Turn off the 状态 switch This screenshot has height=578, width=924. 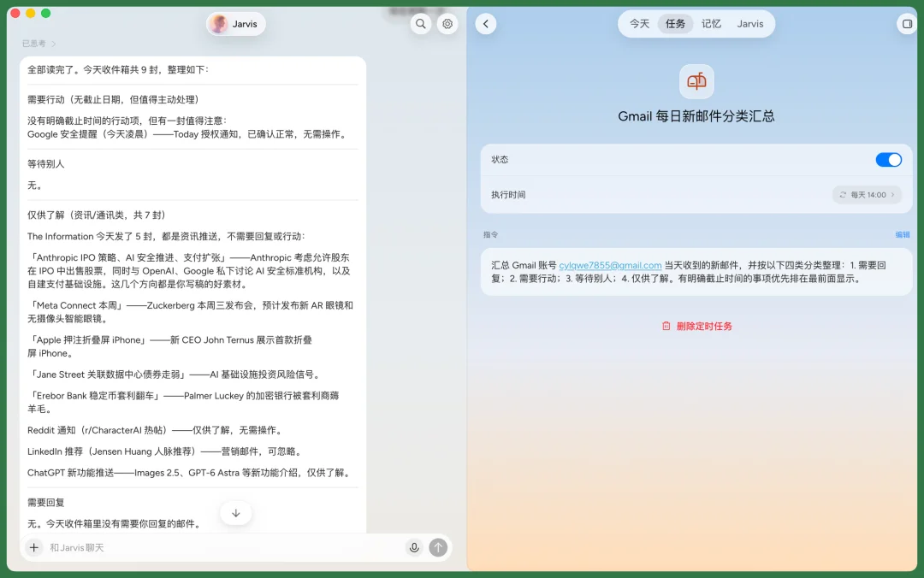click(888, 160)
